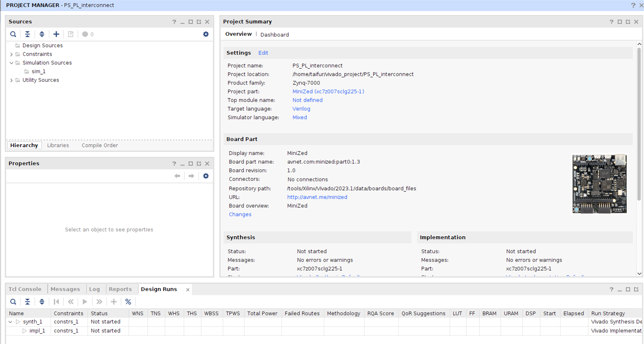Select the Overview tab in Project Summary
This screenshot has width=644, height=344.
pos(239,34)
